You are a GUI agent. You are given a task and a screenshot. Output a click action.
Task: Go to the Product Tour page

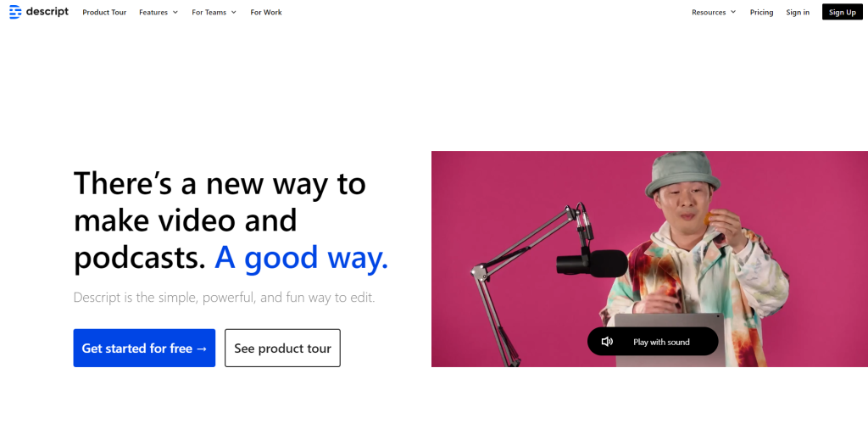pos(104,13)
